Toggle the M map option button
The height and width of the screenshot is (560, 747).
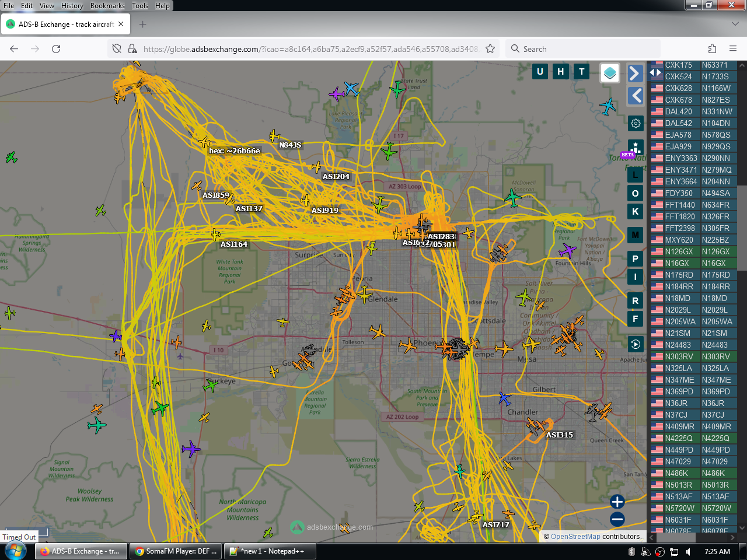636,235
